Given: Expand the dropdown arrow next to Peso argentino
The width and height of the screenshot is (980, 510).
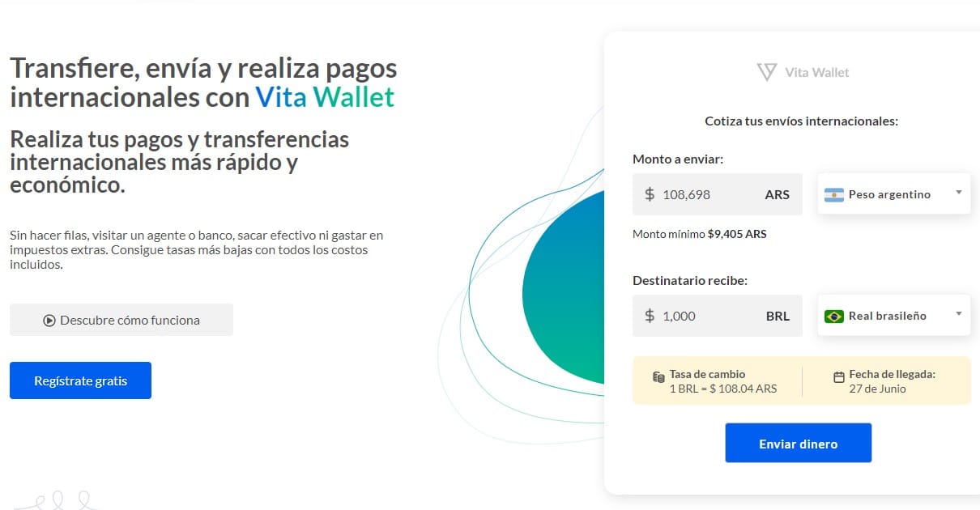Looking at the screenshot, I should coord(958,193).
